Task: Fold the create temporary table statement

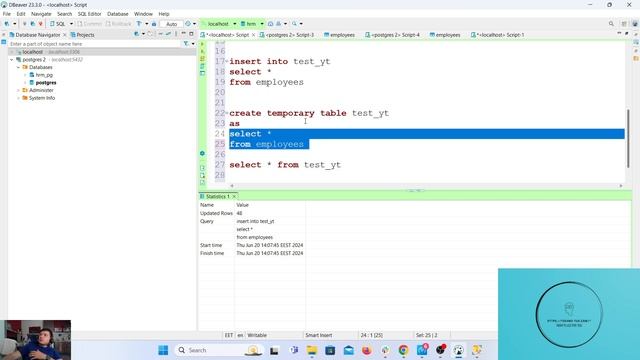Action: pyautogui.click(x=227, y=113)
